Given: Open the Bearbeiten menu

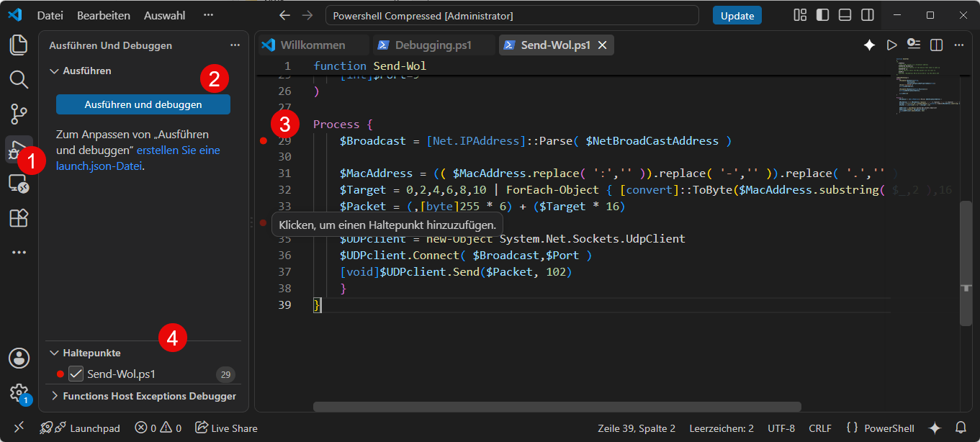Looking at the screenshot, I should (104, 15).
